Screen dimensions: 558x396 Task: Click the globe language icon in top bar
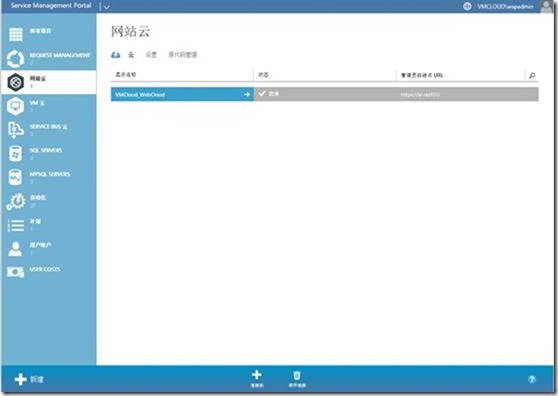pyautogui.click(x=467, y=6)
